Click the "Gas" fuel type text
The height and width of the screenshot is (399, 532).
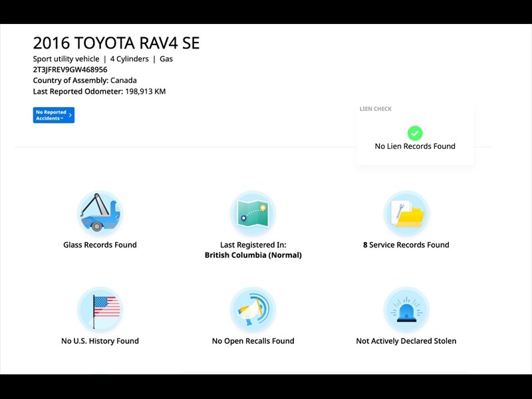pos(166,59)
